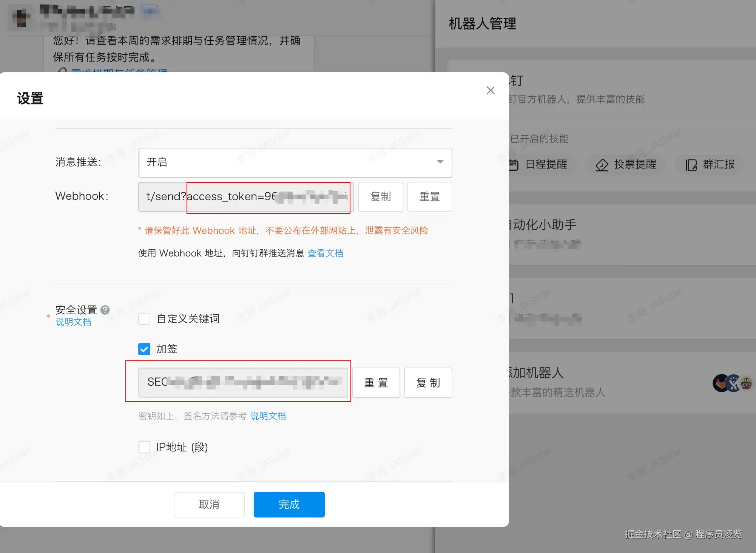
Task: Open the 查看文档 link
Action: point(325,253)
